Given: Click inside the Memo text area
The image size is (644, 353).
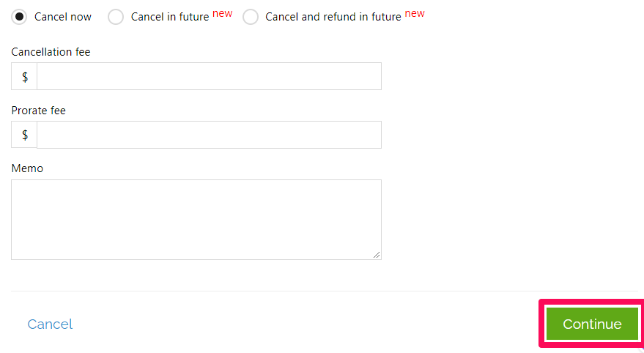Looking at the screenshot, I should point(196,220).
